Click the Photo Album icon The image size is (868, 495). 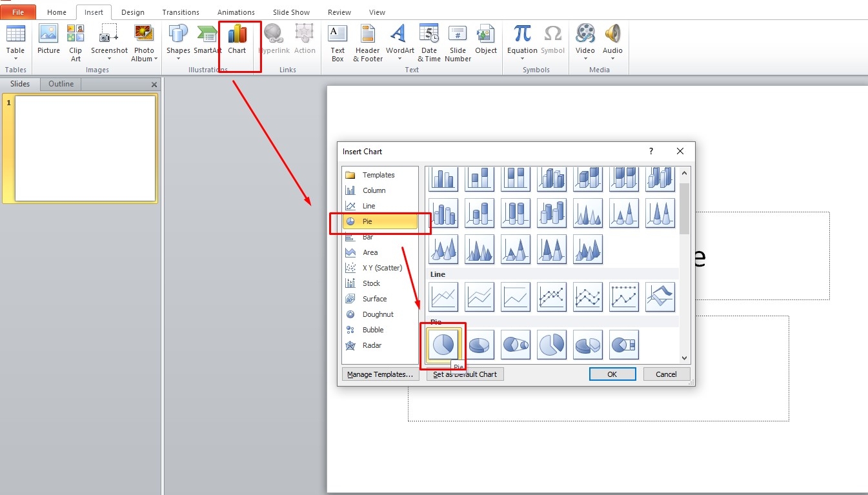144,34
